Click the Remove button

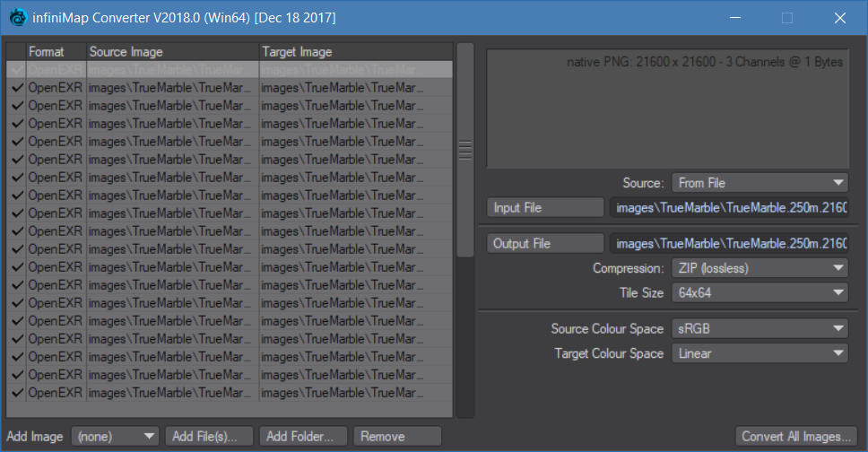pos(397,437)
